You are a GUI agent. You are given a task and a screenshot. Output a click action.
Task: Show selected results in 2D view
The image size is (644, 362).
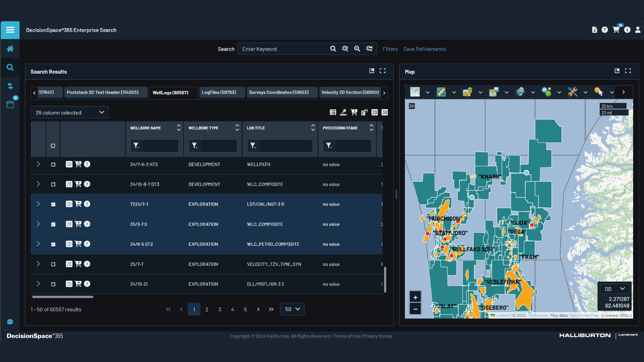tap(375, 112)
